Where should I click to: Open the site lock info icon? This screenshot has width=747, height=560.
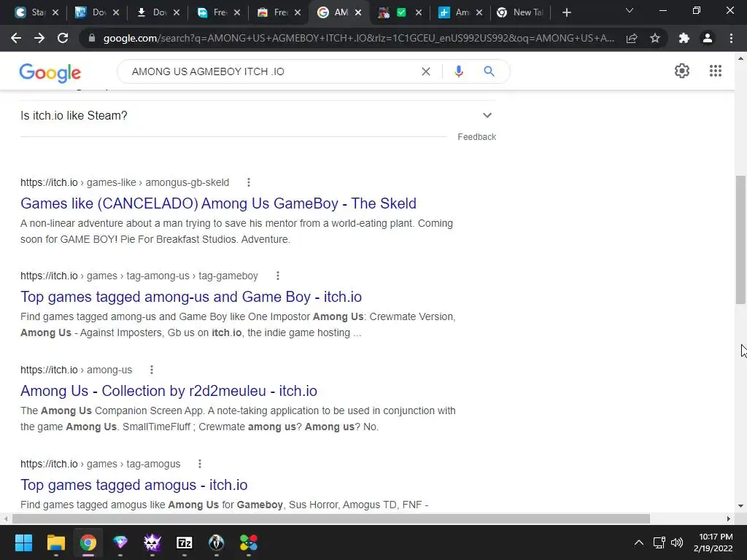pos(92,38)
